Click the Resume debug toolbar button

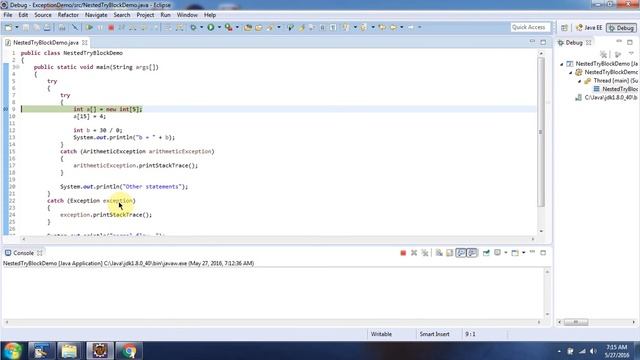pos(89,27)
